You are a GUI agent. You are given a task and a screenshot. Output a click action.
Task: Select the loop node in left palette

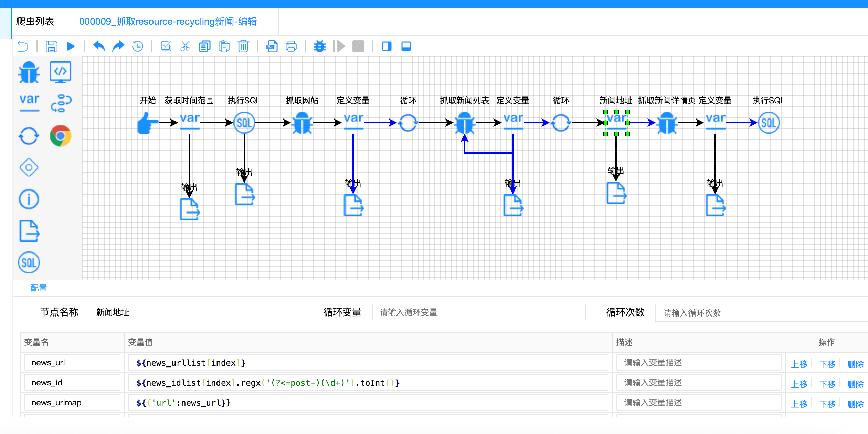click(x=29, y=136)
